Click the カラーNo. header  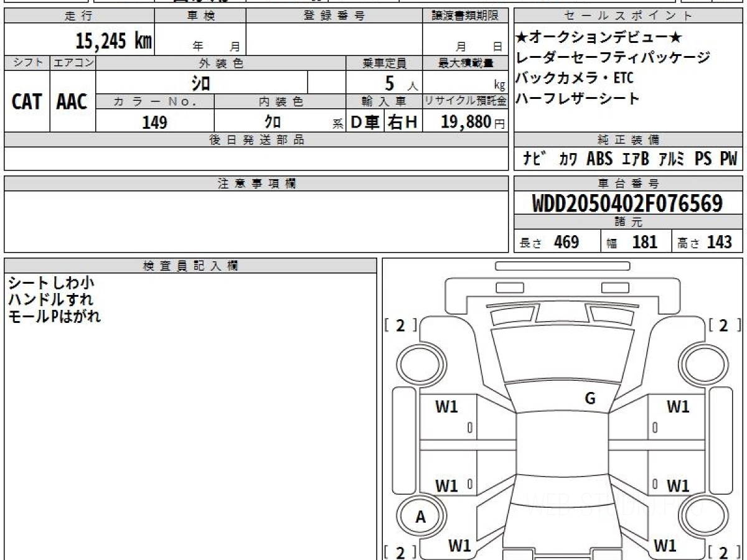[155, 101]
